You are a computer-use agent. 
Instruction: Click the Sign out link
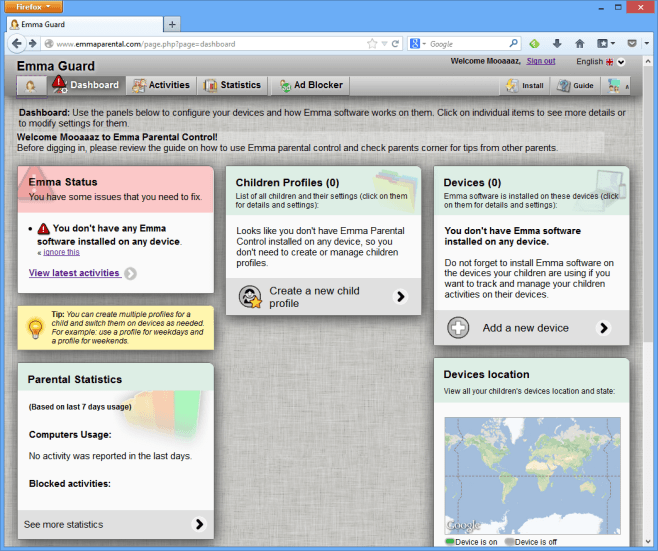(541, 61)
